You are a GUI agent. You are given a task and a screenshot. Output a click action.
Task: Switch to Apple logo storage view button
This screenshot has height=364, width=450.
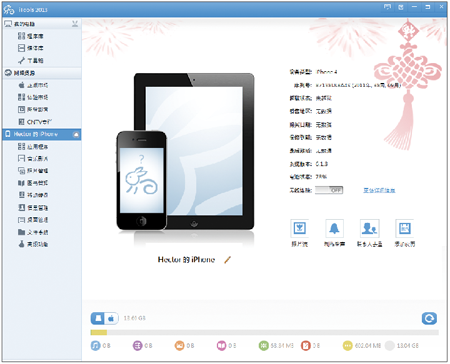[x=111, y=318]
